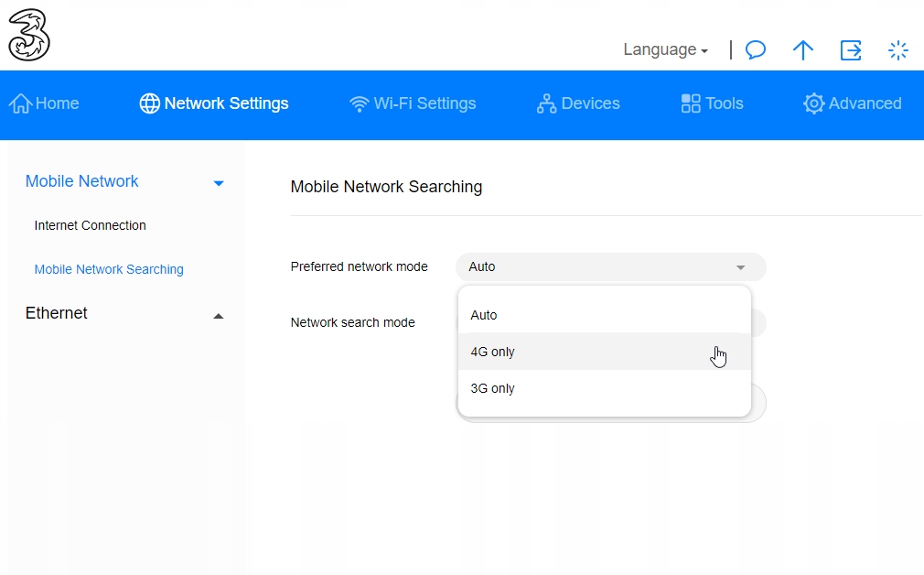Click the upward arrow update icon
Viewport: 924px width, 575px height.
coord(802,50)
